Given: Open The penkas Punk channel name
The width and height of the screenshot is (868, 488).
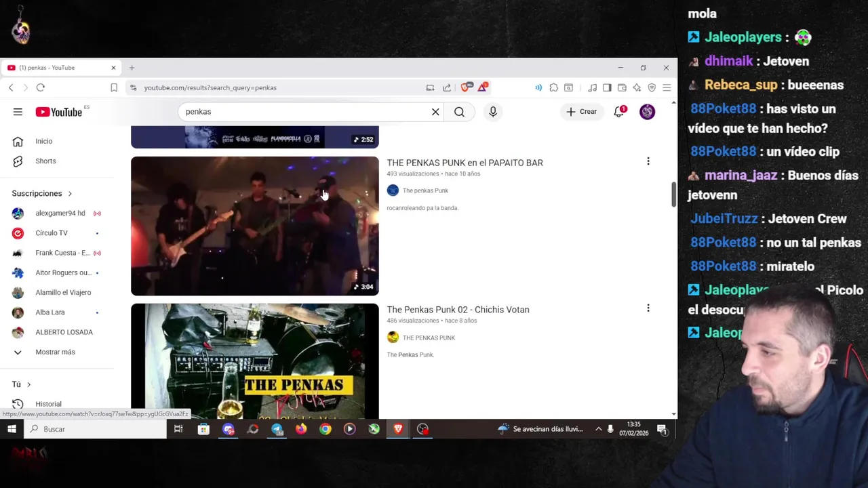Looking at the screenshot, I should tap(425, 191).
